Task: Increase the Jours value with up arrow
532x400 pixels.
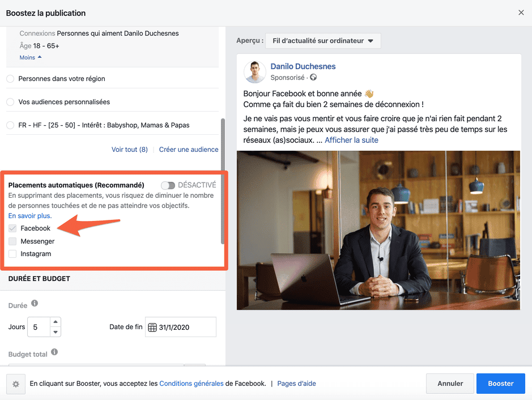Action: point(55,322)
